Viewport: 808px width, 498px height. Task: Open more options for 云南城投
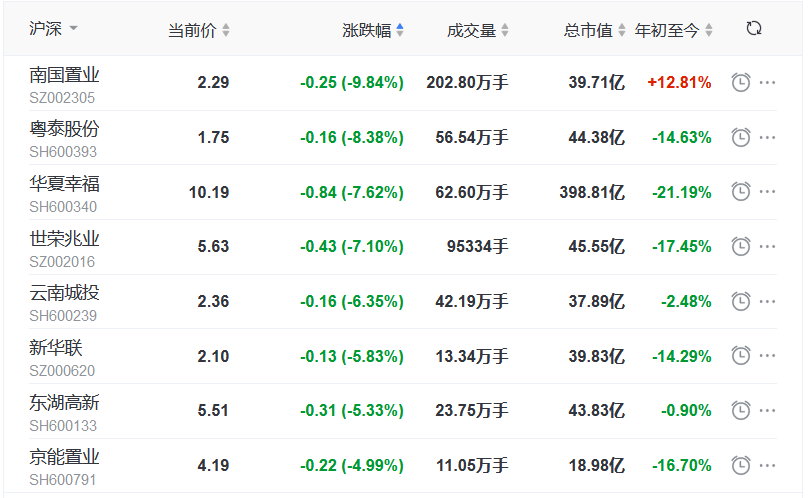pyautogui.click(x=767, y=301)
